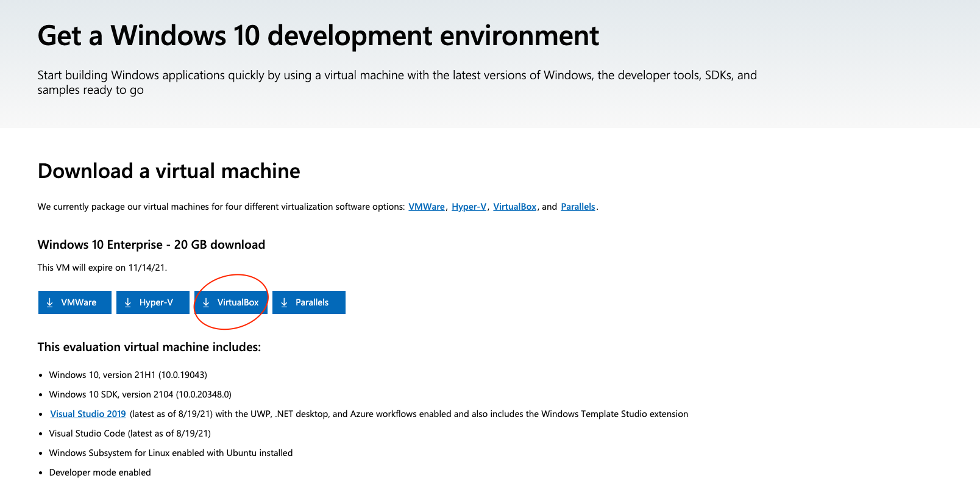The image size is (980, 492).
Task: Download the VirtualBox virtual machine
Action: [x=231, y=302]
